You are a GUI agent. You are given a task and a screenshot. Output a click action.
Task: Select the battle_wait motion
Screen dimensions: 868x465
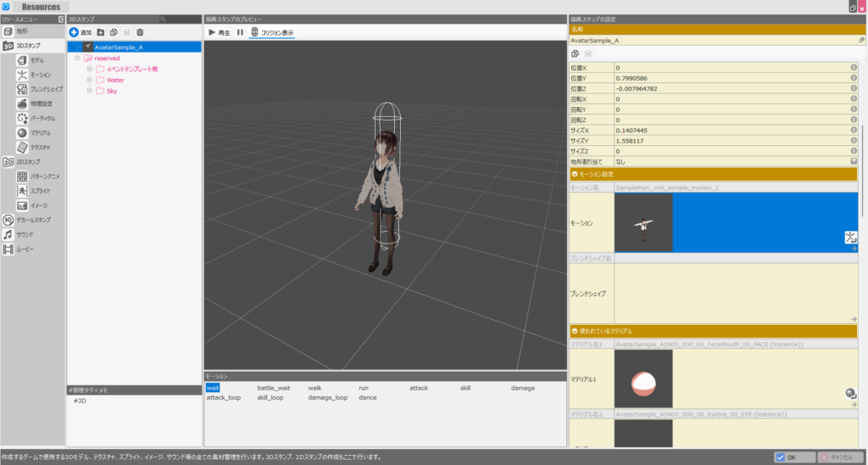point(273,388)
